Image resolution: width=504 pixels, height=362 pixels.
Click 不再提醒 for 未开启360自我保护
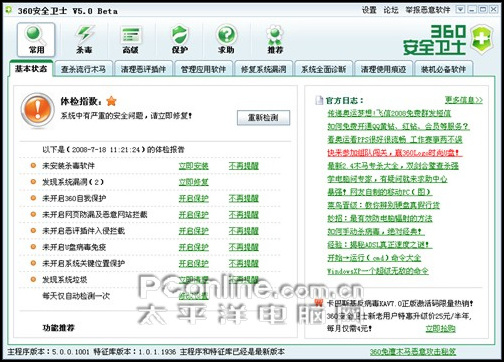point(244,198)
